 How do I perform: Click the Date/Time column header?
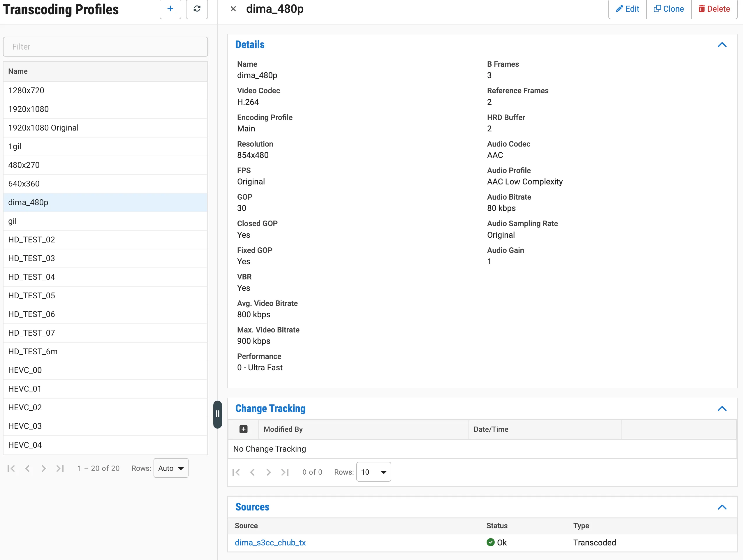point(545,429)
